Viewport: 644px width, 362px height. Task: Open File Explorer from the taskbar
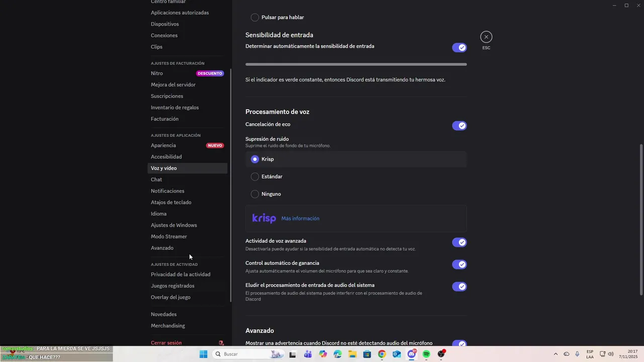(352, 354)
